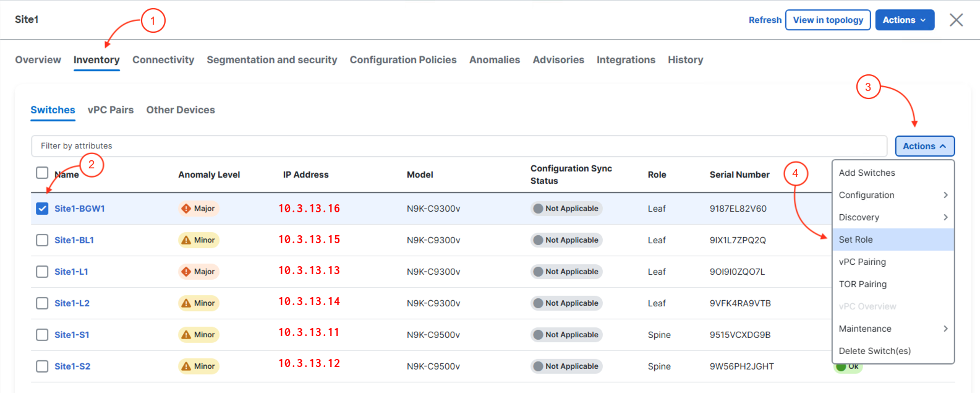Choose Set Role from the Actions menu
Image resolution: width=980 pixels, height=393 pixels.
(856, 240)
